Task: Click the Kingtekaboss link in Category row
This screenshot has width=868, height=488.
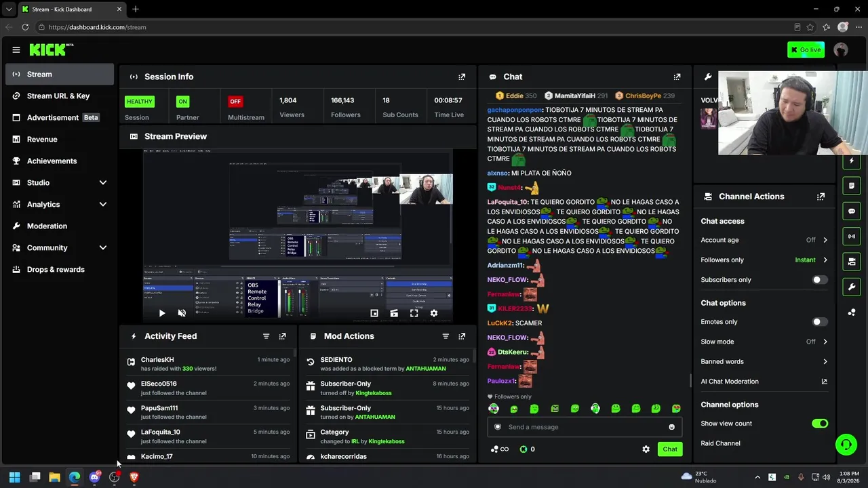Action: [387, 441]
